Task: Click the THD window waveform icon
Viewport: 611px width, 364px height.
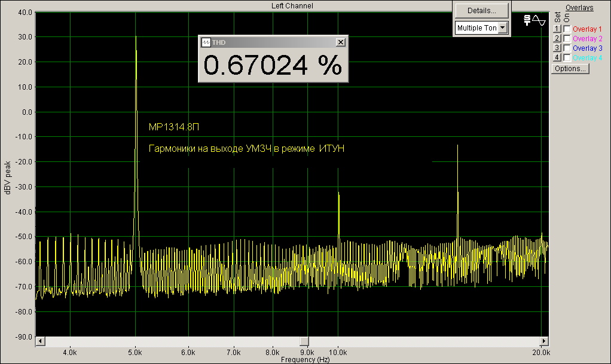Action: pyautogui.click(x=206, y=42)
